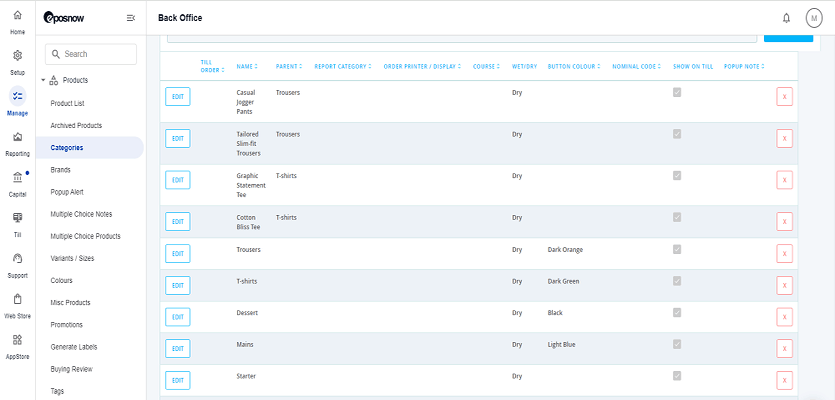Toggle Show on Till for Tailored Slim-fit Trousers
This screenshot has height=400, width=835.
(x=677, y=134)
